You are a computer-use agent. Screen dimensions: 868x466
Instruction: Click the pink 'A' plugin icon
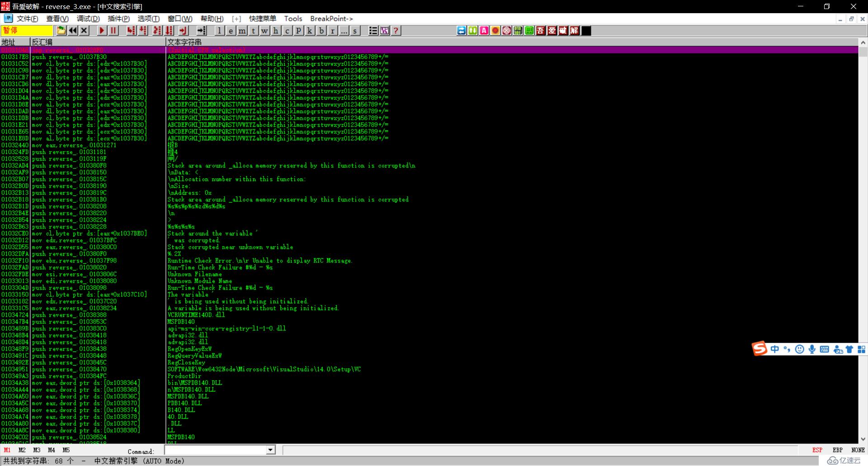[x=484, y=30]
